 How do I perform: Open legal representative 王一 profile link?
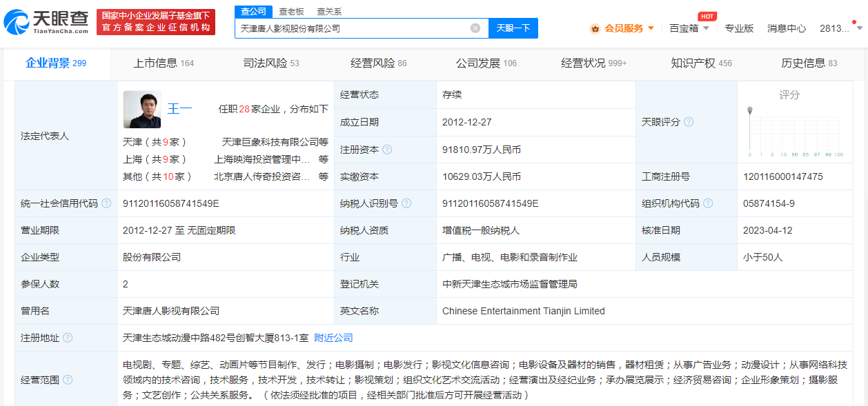click(x=180, y=108)
